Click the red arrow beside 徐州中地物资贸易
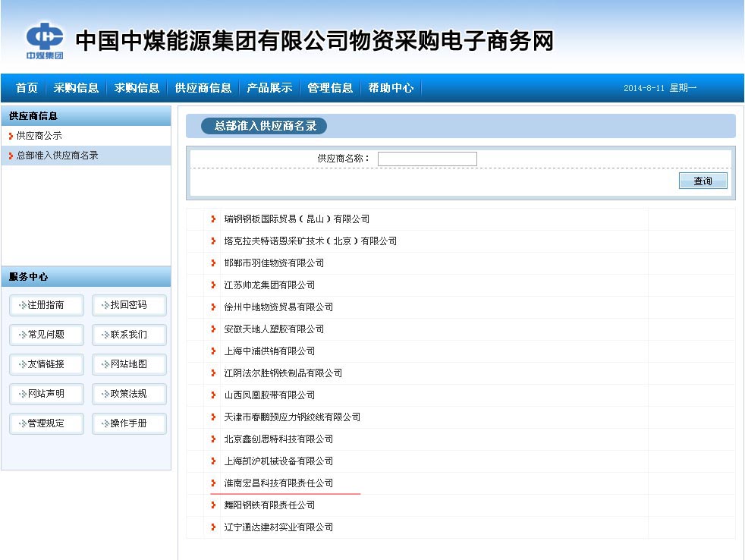Viewport: 745px width, 560px height. coord(213,307)
